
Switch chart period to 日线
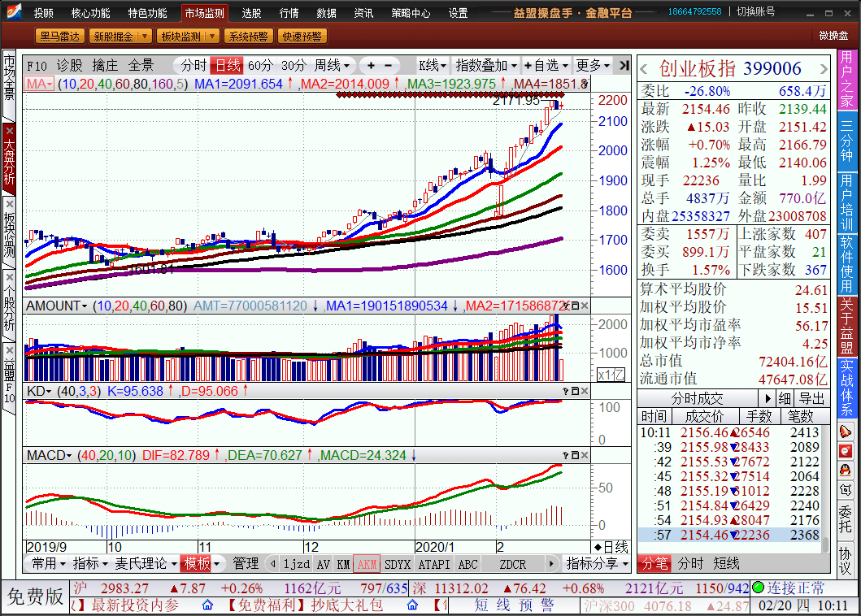click(228, 65)
